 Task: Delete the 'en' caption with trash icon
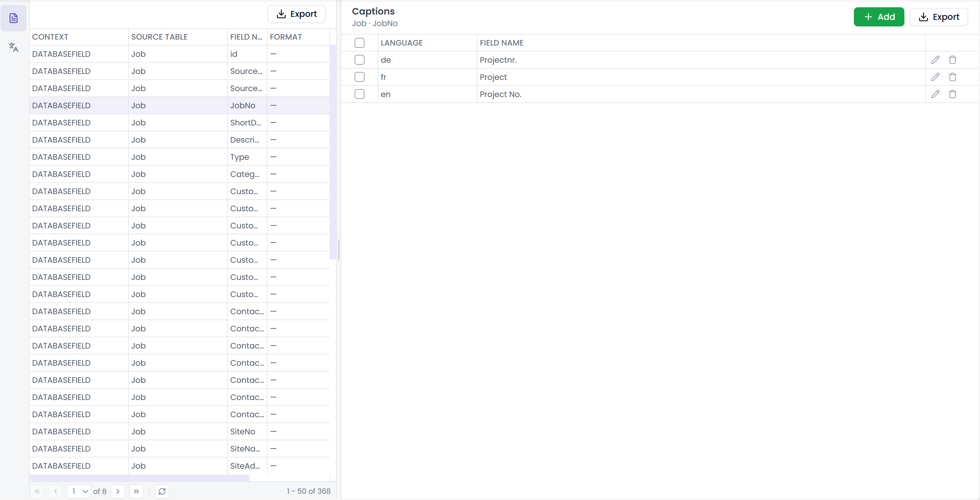click(952, 94)
